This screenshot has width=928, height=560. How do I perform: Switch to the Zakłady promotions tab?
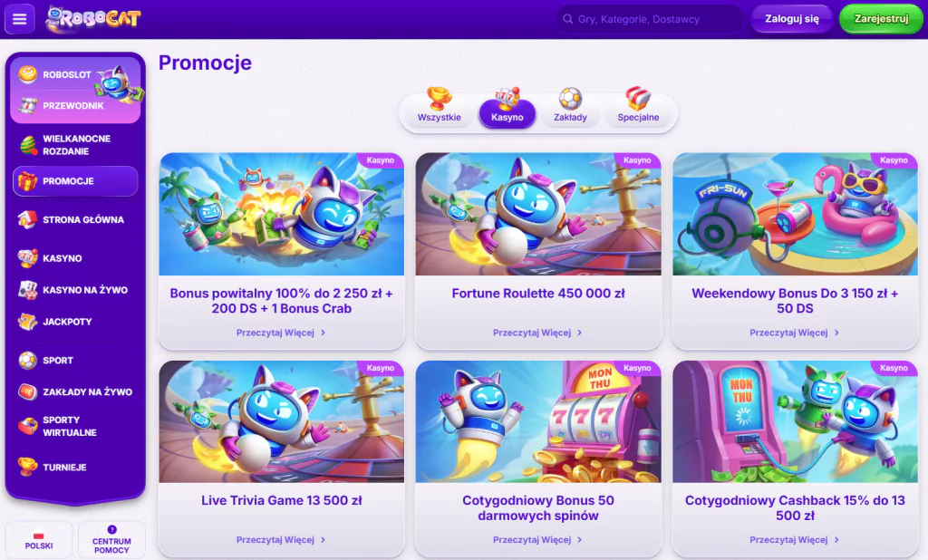[x=571, y=107]
